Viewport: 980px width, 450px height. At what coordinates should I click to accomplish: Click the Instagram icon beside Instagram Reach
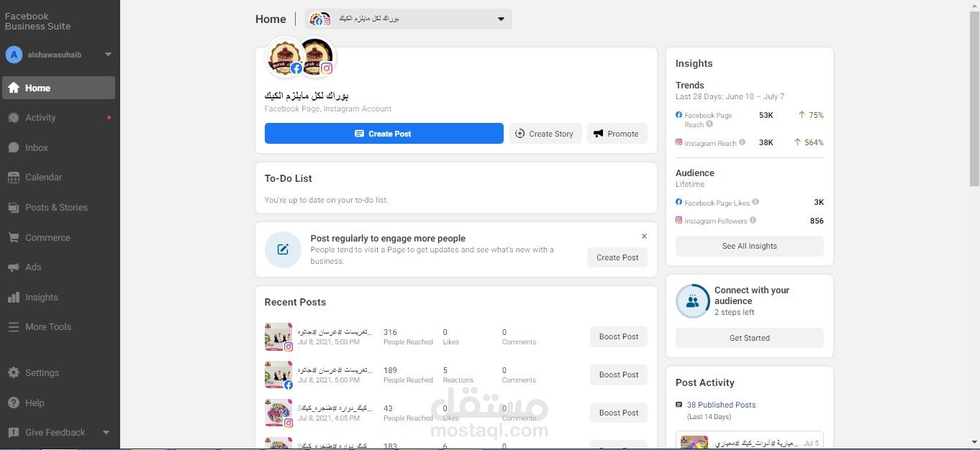[x=679, y=142]
